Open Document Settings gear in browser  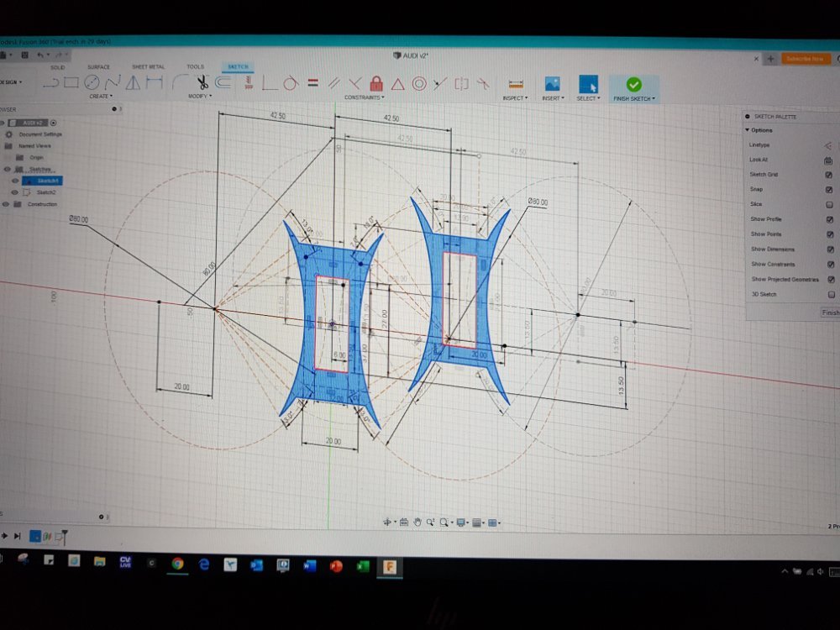click(x=8, y=134)
